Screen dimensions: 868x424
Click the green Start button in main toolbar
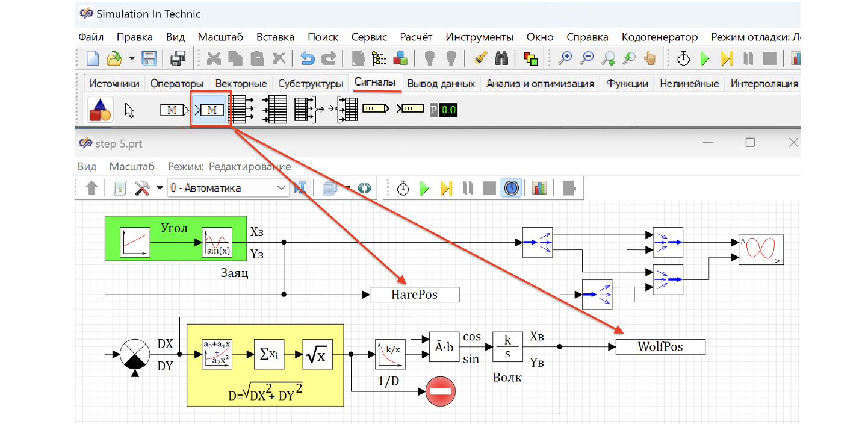[705, 58]
